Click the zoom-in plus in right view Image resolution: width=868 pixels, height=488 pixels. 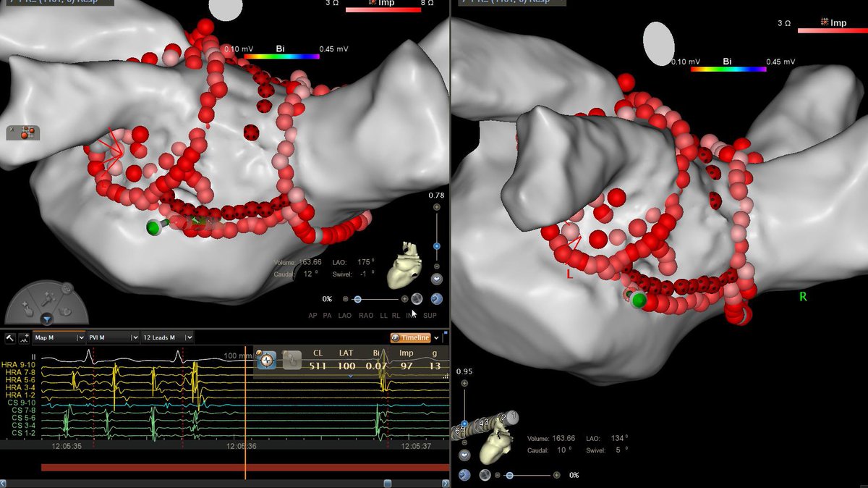tap(464, 383)
